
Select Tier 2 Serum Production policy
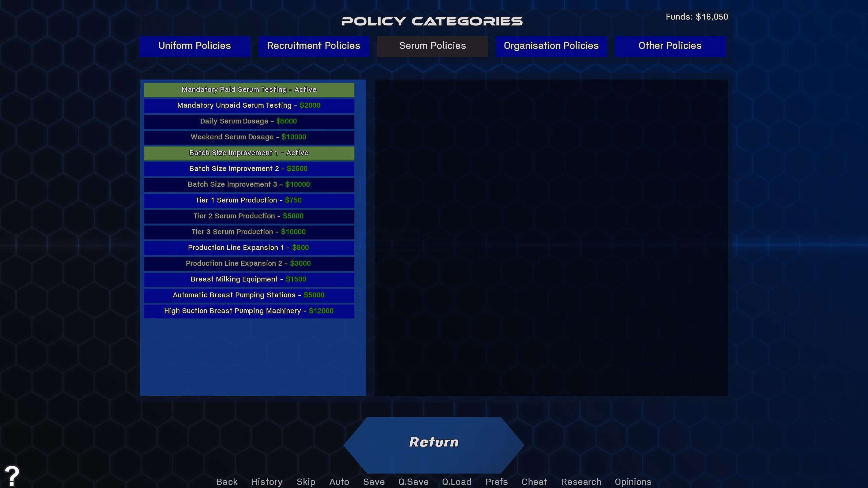click(249, 217)
